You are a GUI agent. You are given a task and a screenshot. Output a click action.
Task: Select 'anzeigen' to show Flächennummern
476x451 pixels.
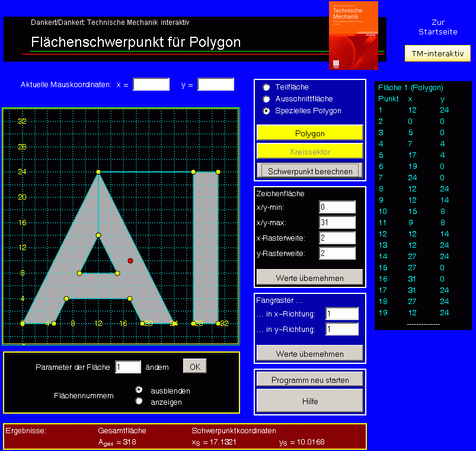pos(139,401)
